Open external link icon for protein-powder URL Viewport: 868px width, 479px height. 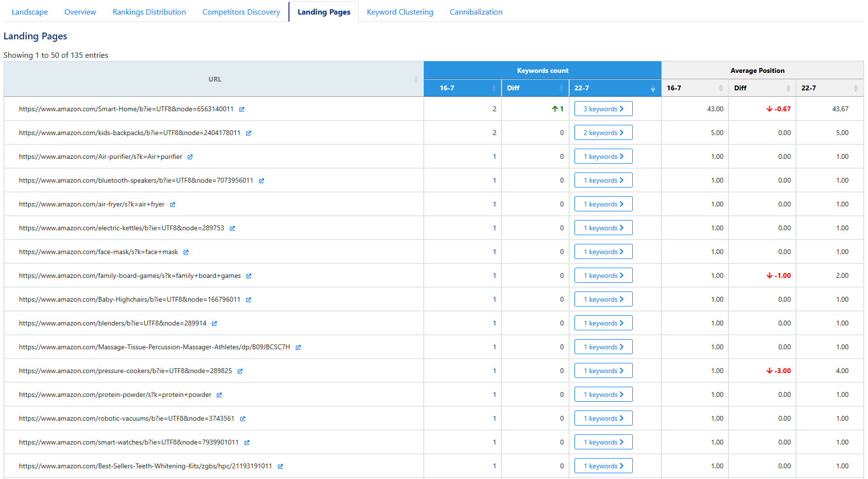[219, 395]
